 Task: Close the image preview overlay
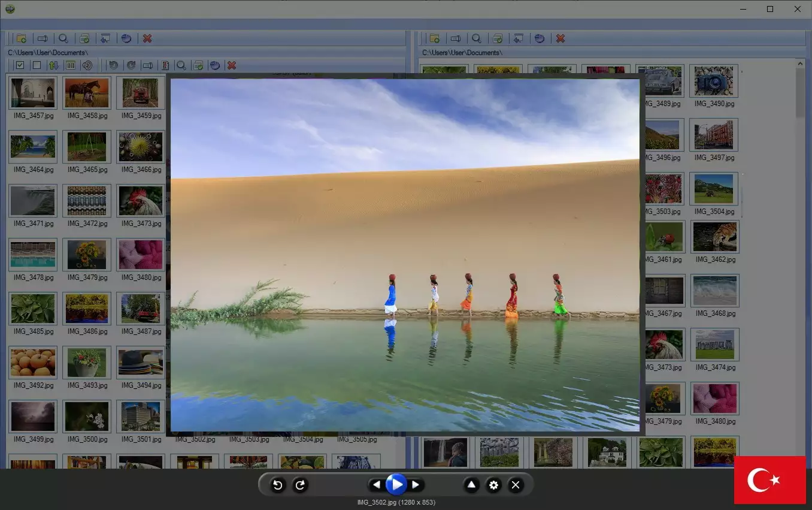[516, 485]
